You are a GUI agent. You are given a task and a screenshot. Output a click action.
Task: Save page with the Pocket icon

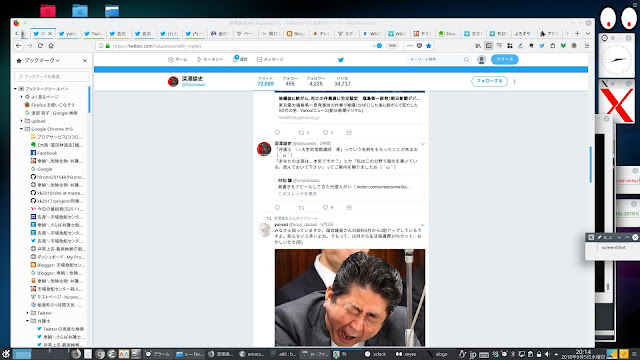(x=419, y=46)
